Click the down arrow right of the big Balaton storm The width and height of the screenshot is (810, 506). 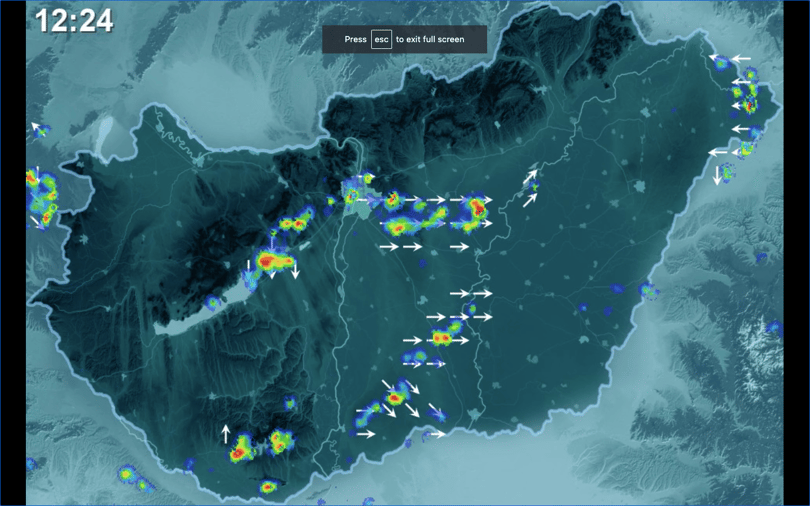294,269
